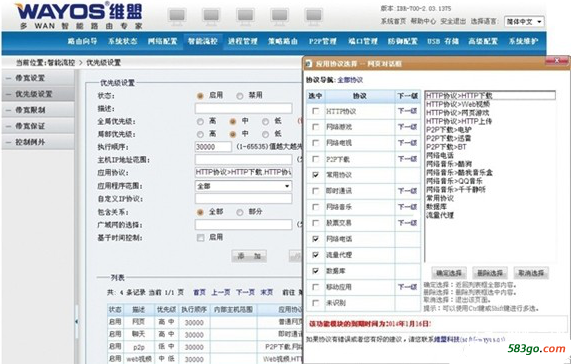Expand 下一级 for 网络游戏

[x=407, y=127]
